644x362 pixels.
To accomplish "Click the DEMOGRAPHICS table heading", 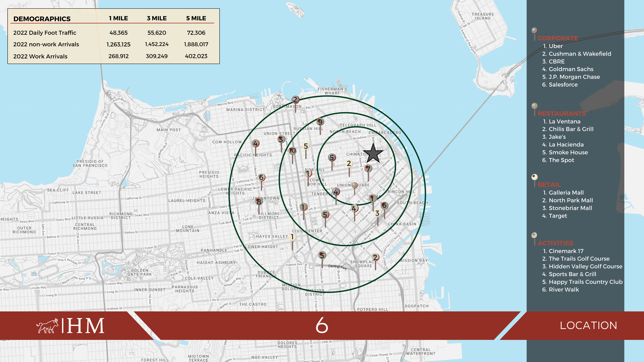I will [42, 19].
